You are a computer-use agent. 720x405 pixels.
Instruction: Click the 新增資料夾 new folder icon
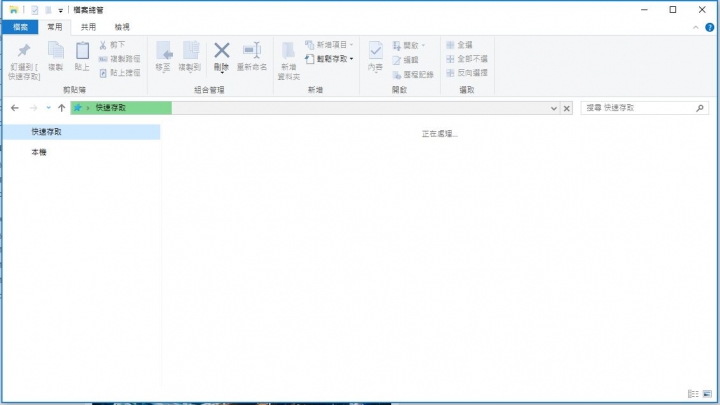tap(288, 51)
